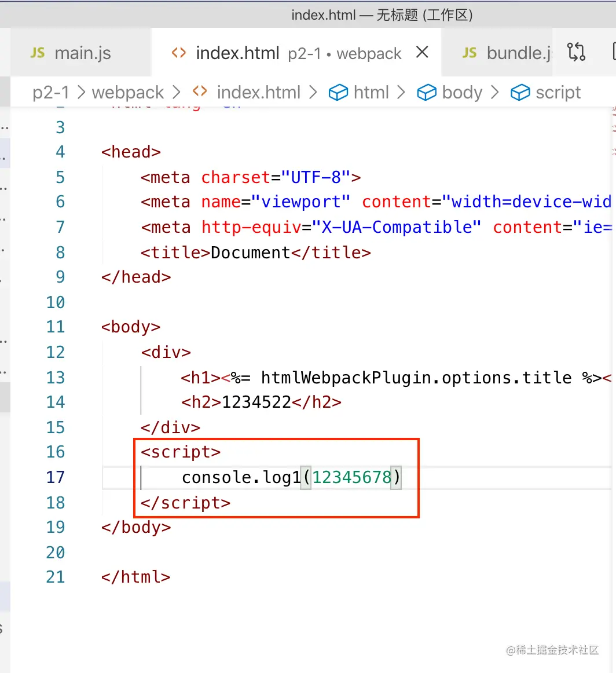Image resolution: width=616 pixels, height=673 pixels.
Task: Click the </body> closing tag
Action: (x=136, y=528)
